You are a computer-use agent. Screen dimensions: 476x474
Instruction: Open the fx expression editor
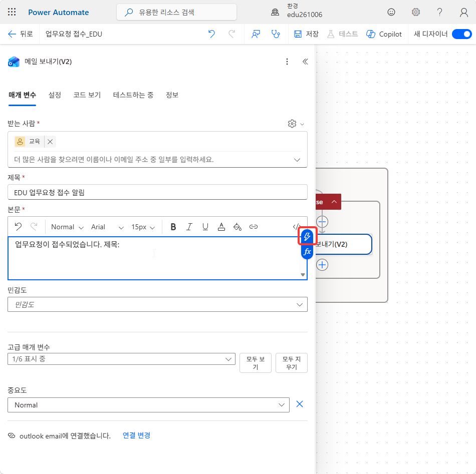307,251
